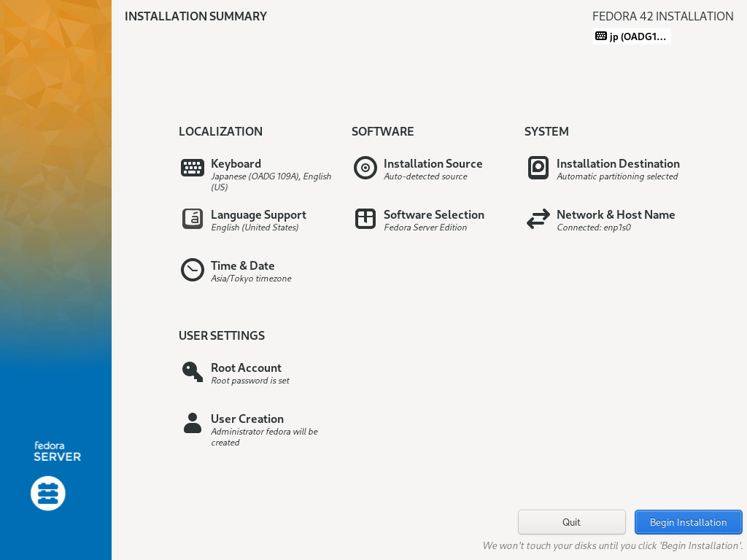Image resolution: width=747 pixels, height=560 pixels.
Task: Click the Root Account key icon
Action: tap(193, 372)
